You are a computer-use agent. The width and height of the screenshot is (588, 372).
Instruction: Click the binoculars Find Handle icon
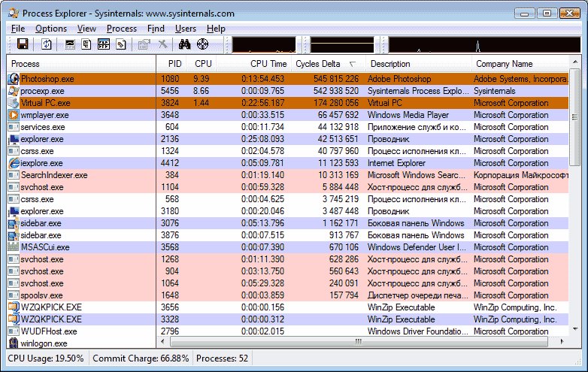click(x=184, y=44)
